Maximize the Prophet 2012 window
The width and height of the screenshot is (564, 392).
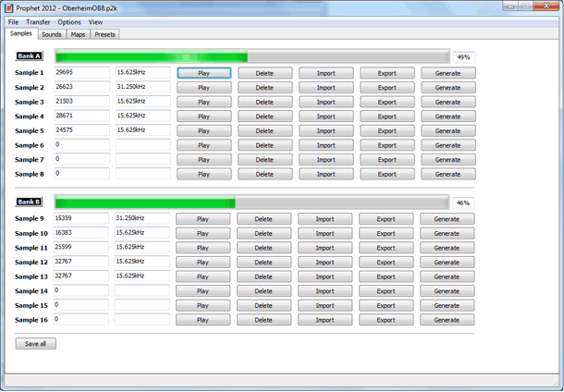click(526, 6)
